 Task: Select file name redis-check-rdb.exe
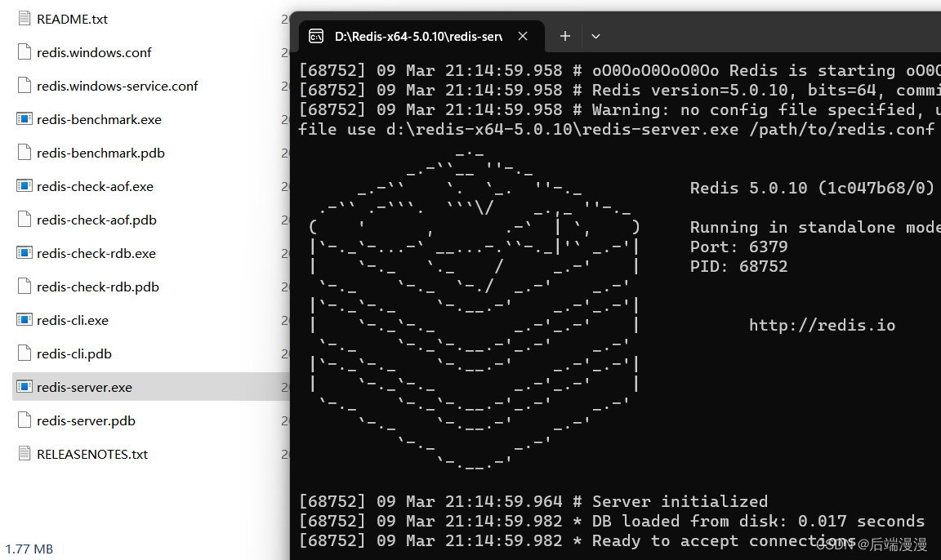tap(96, 254)
